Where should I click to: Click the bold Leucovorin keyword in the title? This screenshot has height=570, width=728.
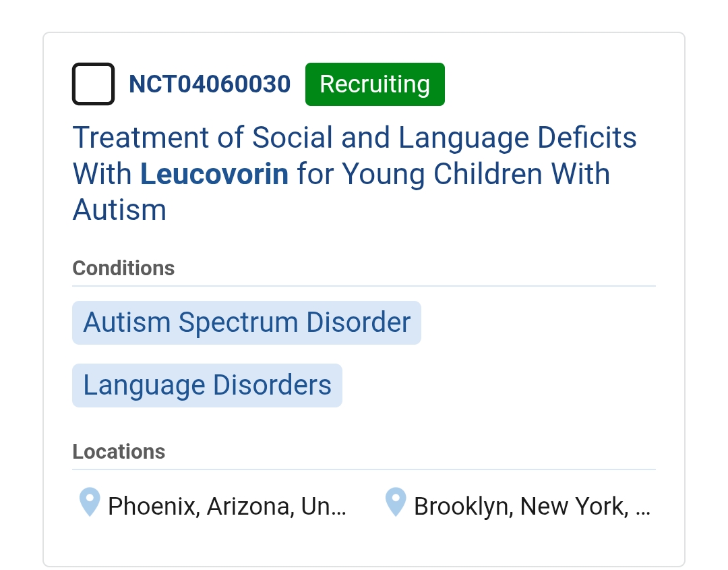click(214, 174)
